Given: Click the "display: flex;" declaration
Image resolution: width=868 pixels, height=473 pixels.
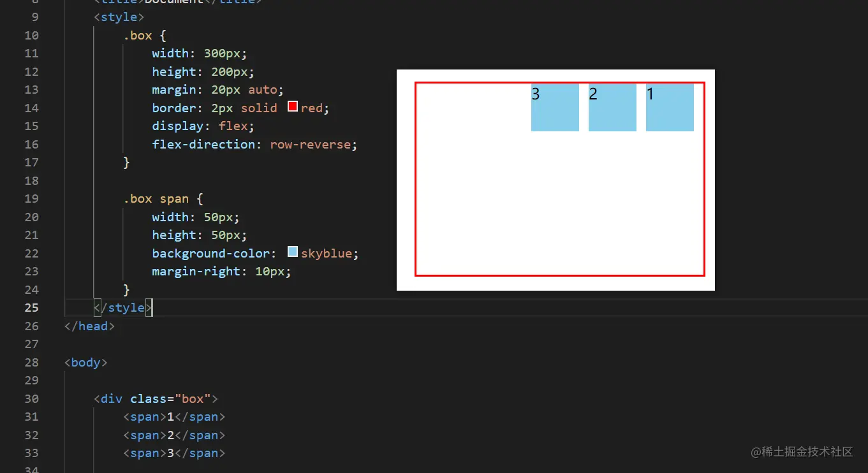Looking at the screenshot, I should [x=203, y=126].
